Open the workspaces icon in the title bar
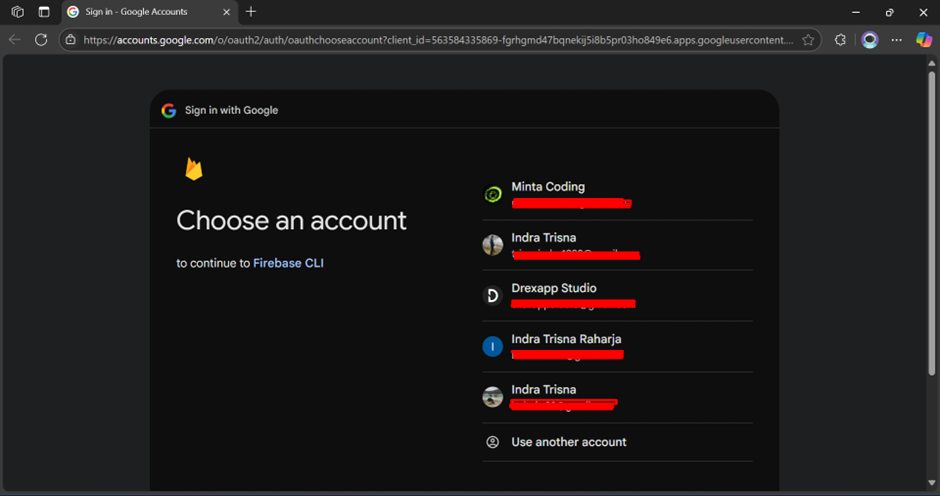940x496 pixels. [17, 11]
